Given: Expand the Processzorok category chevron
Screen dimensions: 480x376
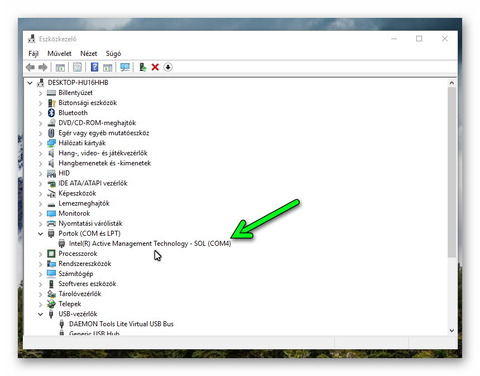Looking at the screenshot, I should (40, 254).
